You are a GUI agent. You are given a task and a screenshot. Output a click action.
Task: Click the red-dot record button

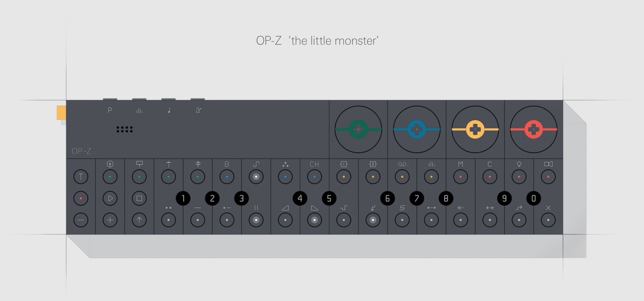pyautogui.click(x=81, y=198)
